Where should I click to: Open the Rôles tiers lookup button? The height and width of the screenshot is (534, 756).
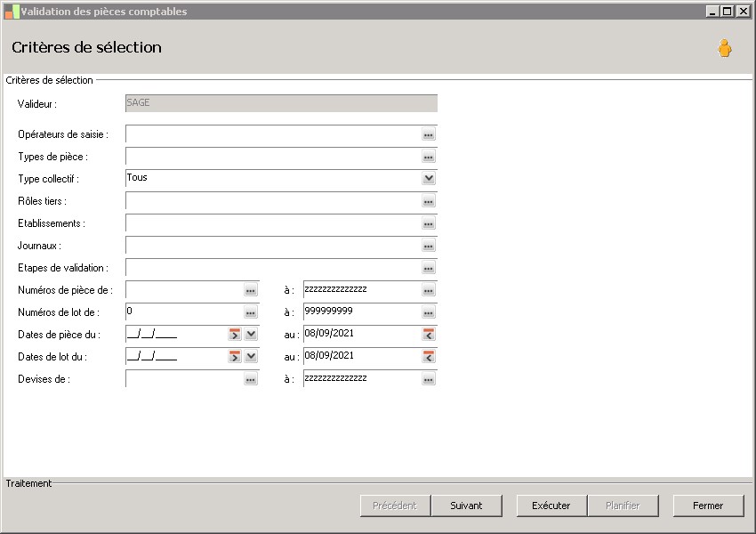coord(428,201)
